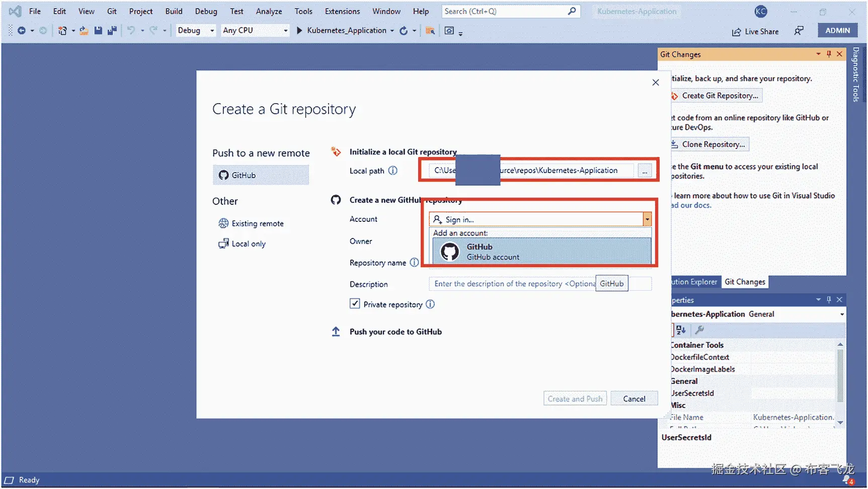Screen dimensions: 868x489
Task: Click the info icon beside Repository name
Action: pyautogui.click(x=414, y=263)
